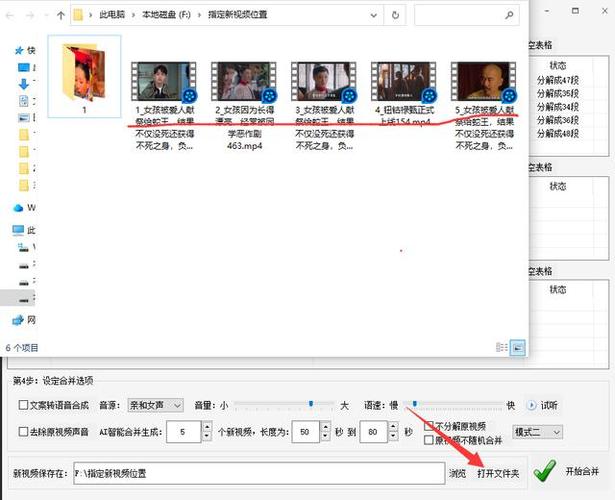615x500 pixels.
Task: Click the AI智能合并生成 count field
Action: 184,432
